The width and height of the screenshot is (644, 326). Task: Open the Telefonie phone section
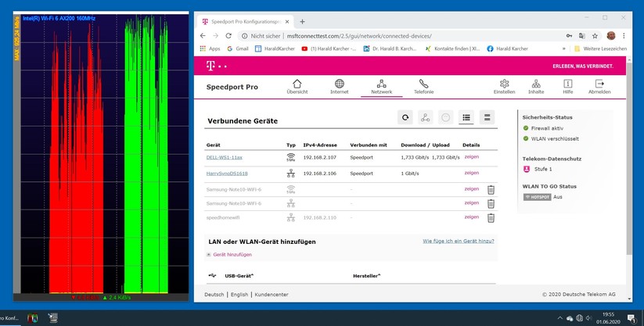[x=423, y=87]
